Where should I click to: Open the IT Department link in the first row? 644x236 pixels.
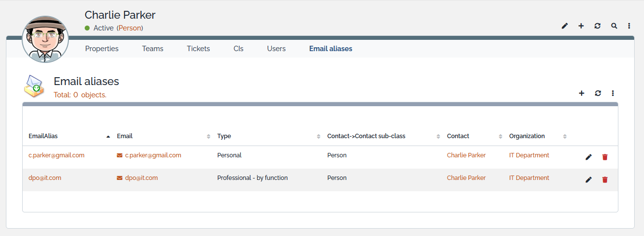pyautogui.click(x=529, y=155)
